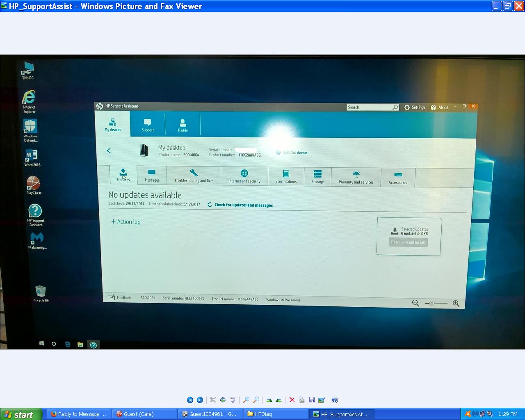
Task: Expand the Action log
Action: click(126, 222)
